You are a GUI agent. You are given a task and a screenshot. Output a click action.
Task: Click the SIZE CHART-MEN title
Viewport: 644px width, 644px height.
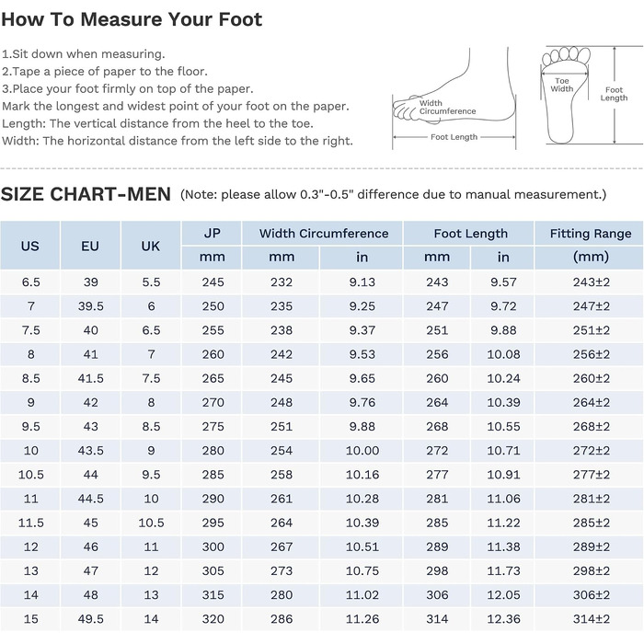tap(86, 194)
